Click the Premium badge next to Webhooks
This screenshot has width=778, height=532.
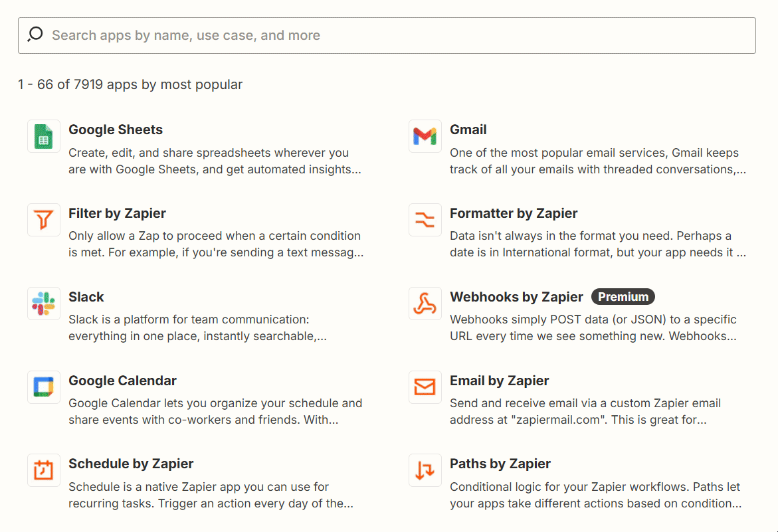pyautogui.click(x=623, y=297)
